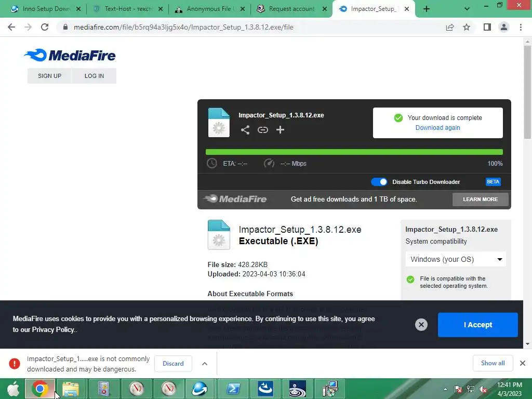Viewport: 532px width, 399px height.
Task: Open Windows (your OS) compatibility dropdown
Action: pyautogui.click(x=456, y=259)
